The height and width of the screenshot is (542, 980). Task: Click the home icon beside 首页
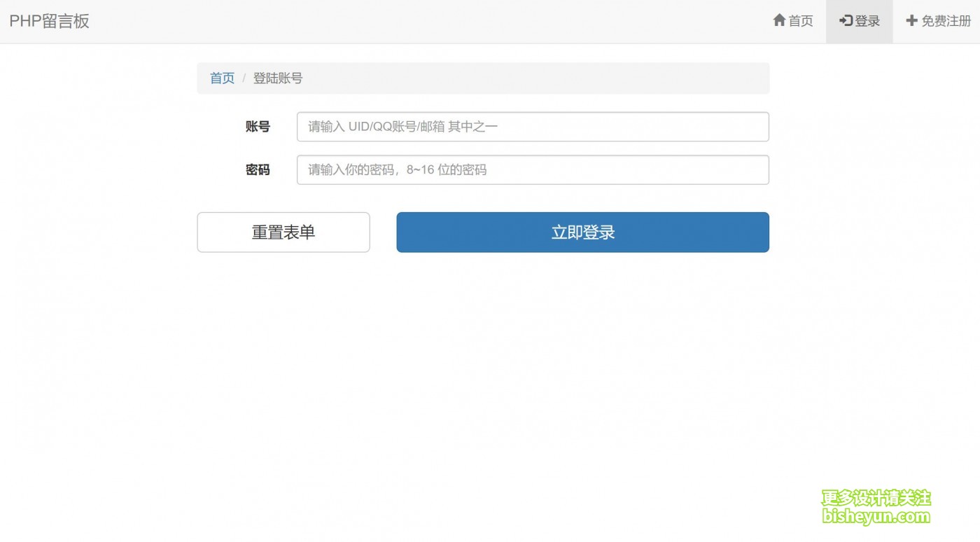[x=779, y=20]
